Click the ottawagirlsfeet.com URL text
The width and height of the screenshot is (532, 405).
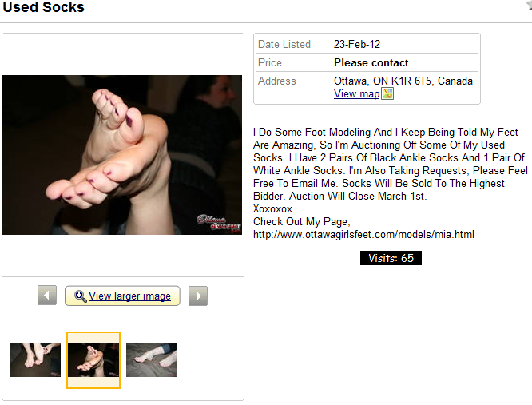[x=375, y=235]
